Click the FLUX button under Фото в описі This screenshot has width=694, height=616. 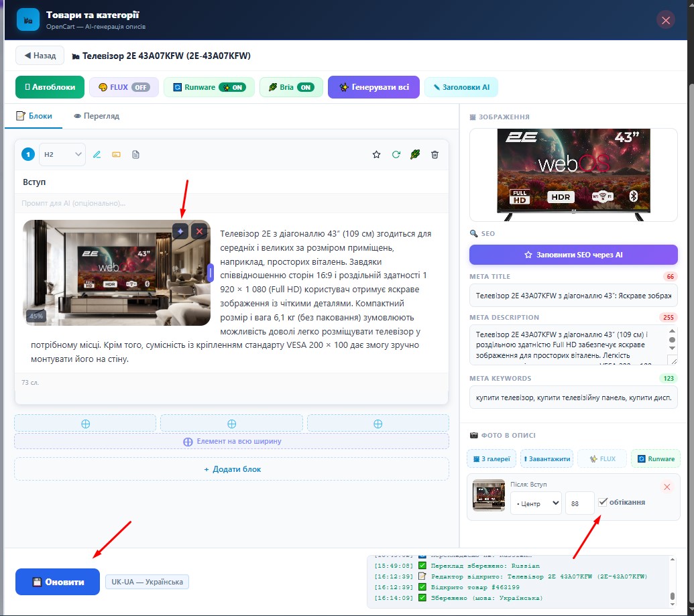[602, 459]
